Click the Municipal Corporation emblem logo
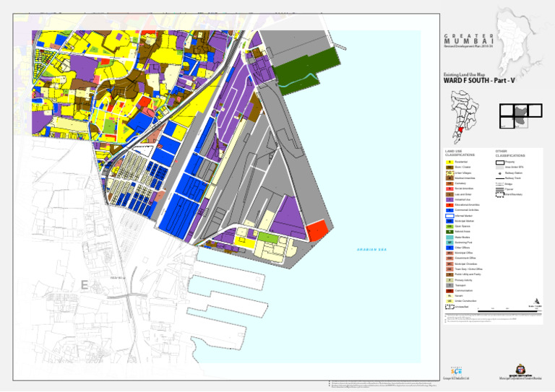The width and height of the screenshot is (555, 392). click(520, 369)
